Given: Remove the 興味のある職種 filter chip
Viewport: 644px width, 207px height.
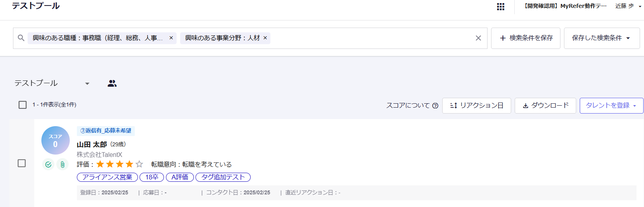Looking at the screenshot, I should pos(171,38).
